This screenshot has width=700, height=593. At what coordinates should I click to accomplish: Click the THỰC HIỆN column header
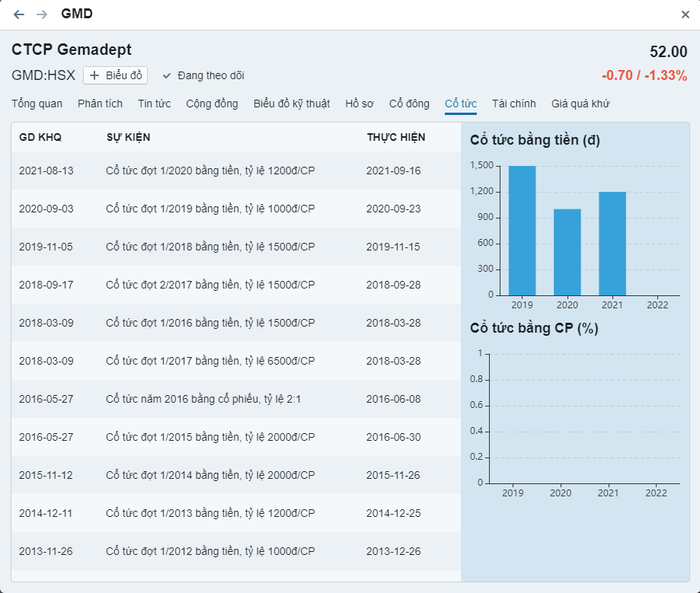point(396,137)
